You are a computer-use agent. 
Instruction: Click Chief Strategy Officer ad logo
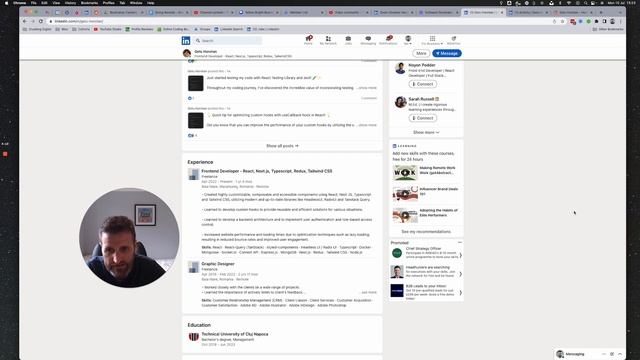(x=397, y=253)
